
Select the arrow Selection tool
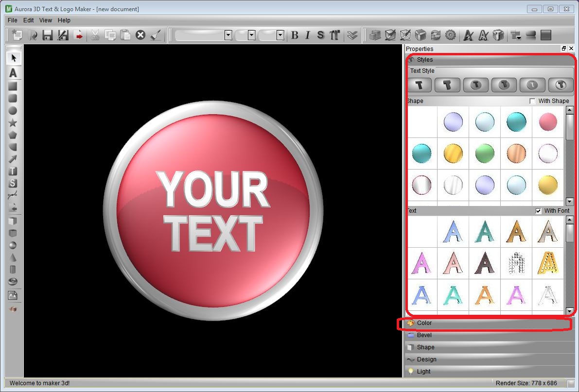coord(13,57)
